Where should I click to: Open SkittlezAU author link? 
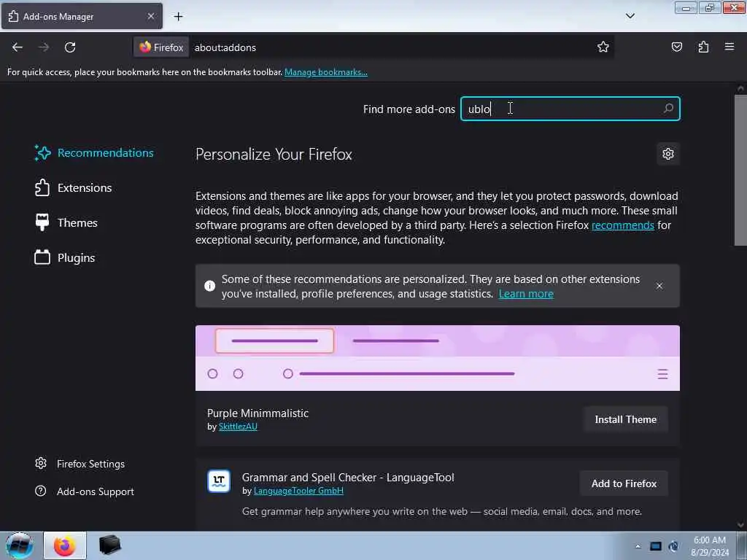tap(238, 427)
